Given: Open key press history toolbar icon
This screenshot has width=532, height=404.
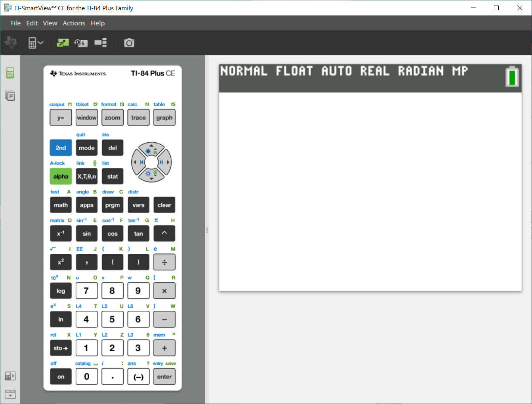Looking at the screenshot, I should coord(81,43).
